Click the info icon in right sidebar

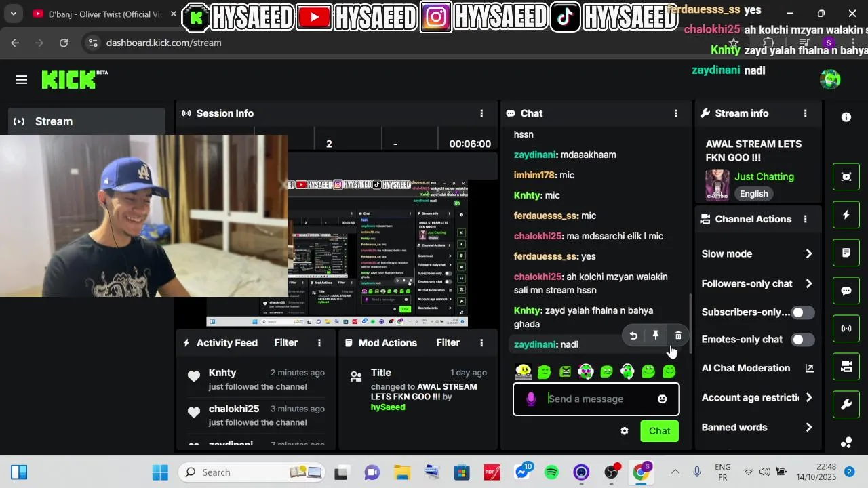[846, 117]
